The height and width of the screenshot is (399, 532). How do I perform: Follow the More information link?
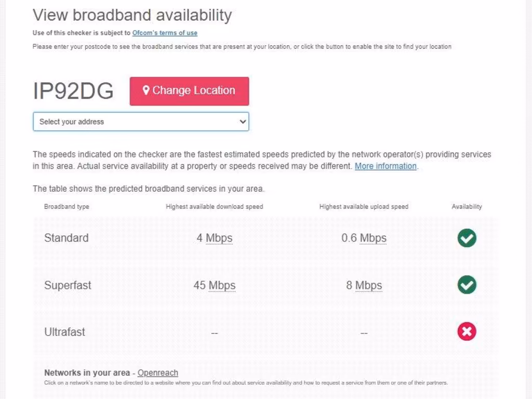pyautogui.click(x=385, y=166)
